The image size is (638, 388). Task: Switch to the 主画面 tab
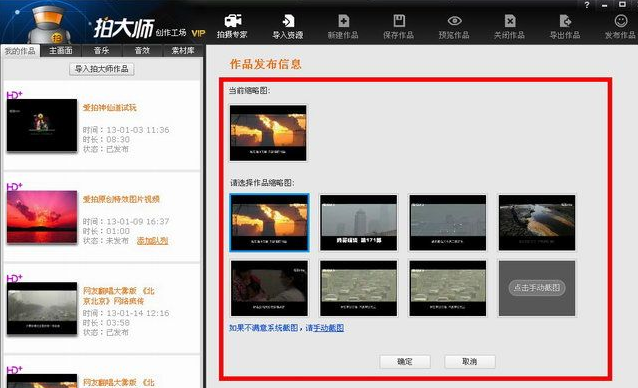[x=61, y=51]
